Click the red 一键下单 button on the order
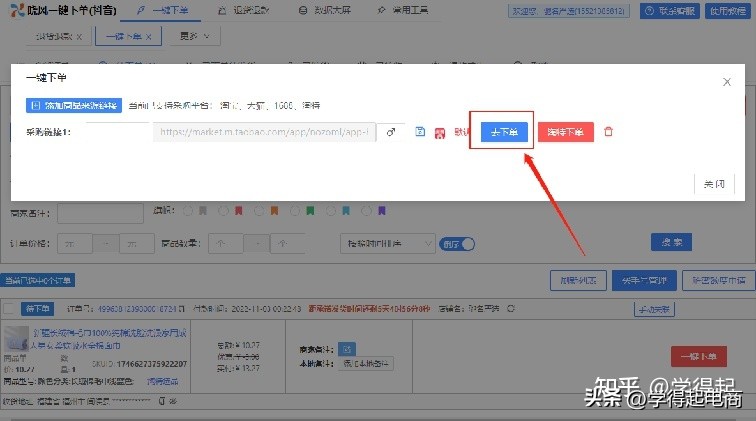 click(699, 356)
